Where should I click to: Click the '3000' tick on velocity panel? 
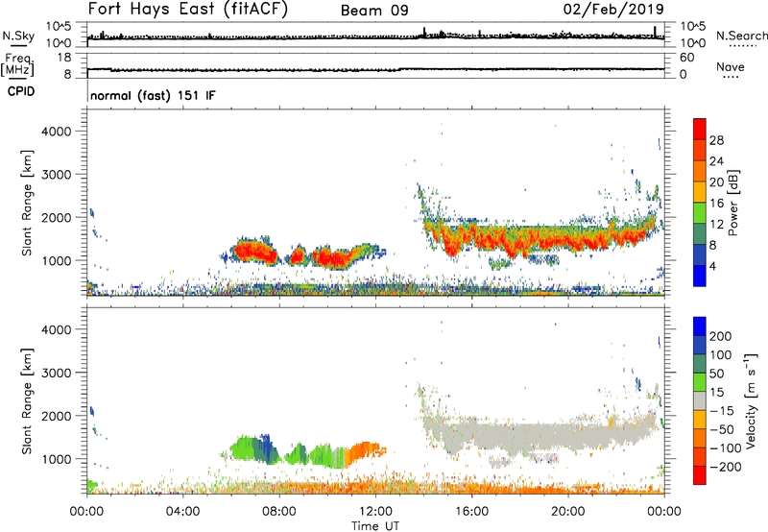[57, 373]
